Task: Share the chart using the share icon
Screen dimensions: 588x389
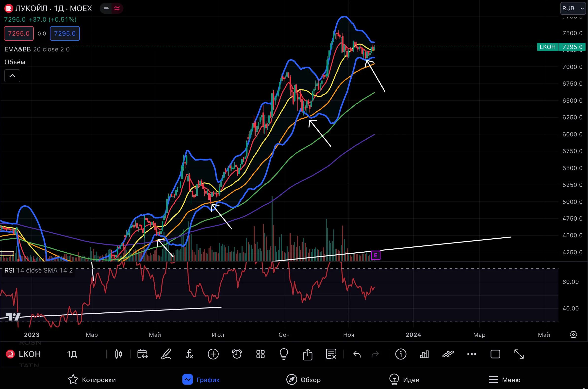Action: click(x=308, y=354)
